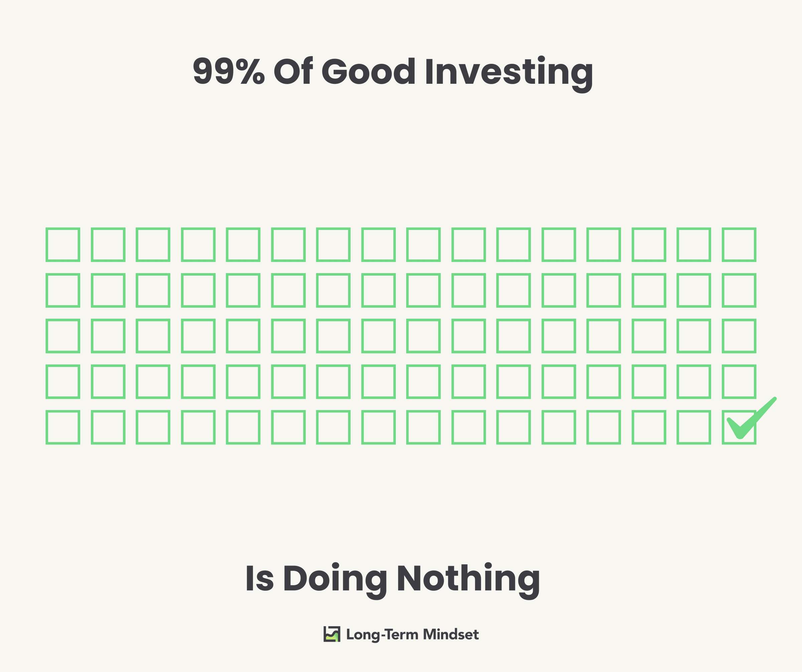
Task: Check the second-to-last box in the top row
Action: [694, 245]
